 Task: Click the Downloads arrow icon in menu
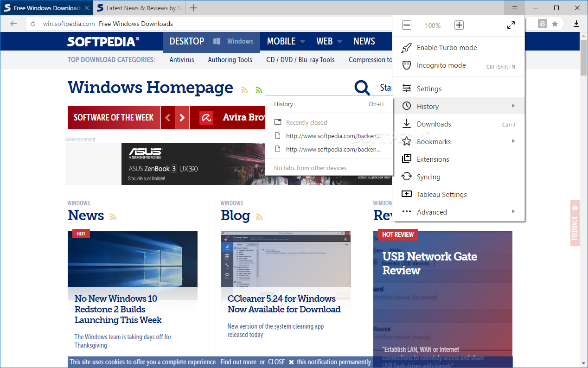coord(407,124)
